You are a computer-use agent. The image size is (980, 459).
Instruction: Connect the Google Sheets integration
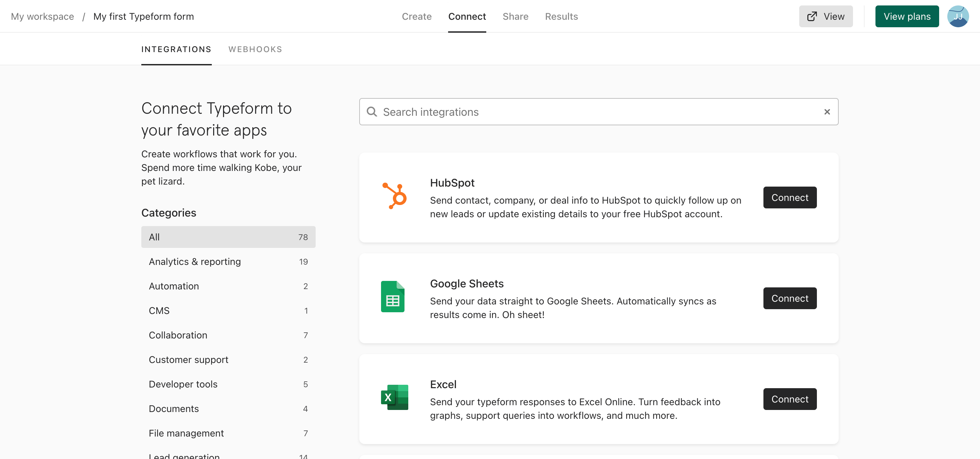(x=789, y=298)
